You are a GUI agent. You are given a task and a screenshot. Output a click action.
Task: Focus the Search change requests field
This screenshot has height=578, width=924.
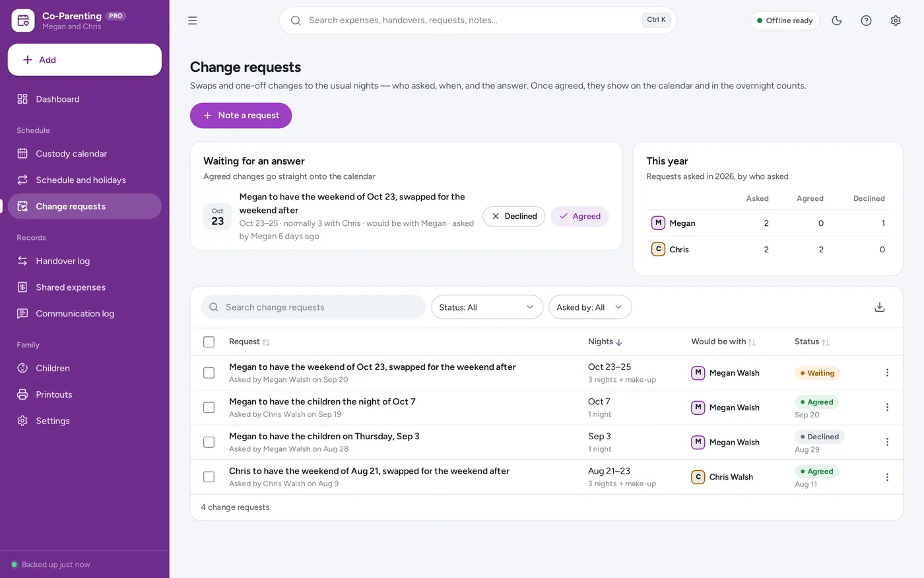[313, 307]
